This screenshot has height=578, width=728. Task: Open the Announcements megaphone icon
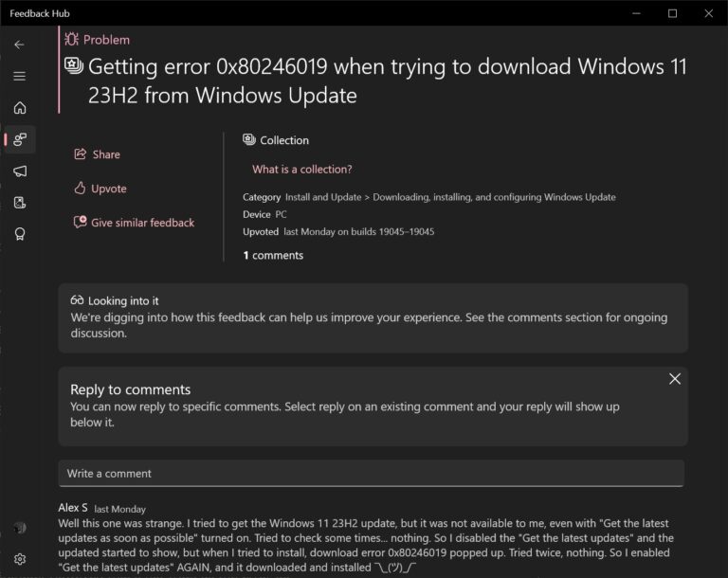click(20, 171)
